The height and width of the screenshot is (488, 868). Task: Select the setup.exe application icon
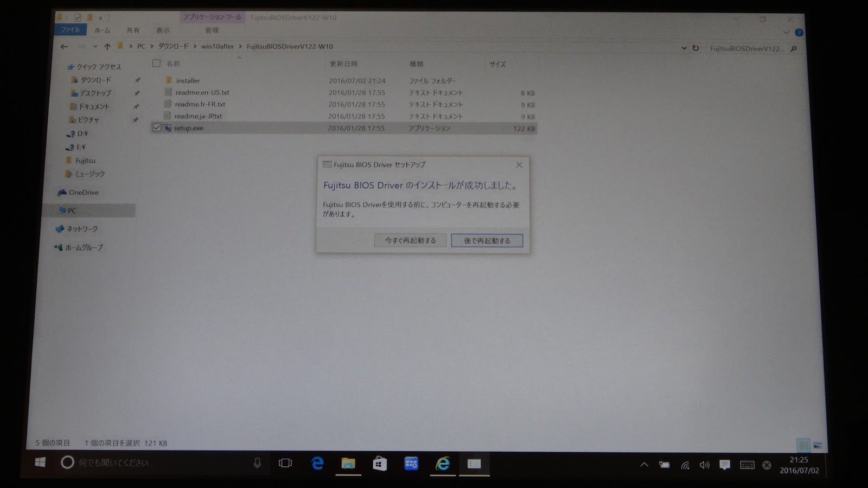(168, 128)
